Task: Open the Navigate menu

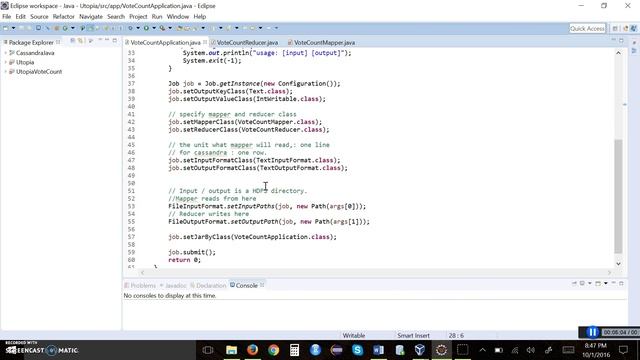Action: 91,17
